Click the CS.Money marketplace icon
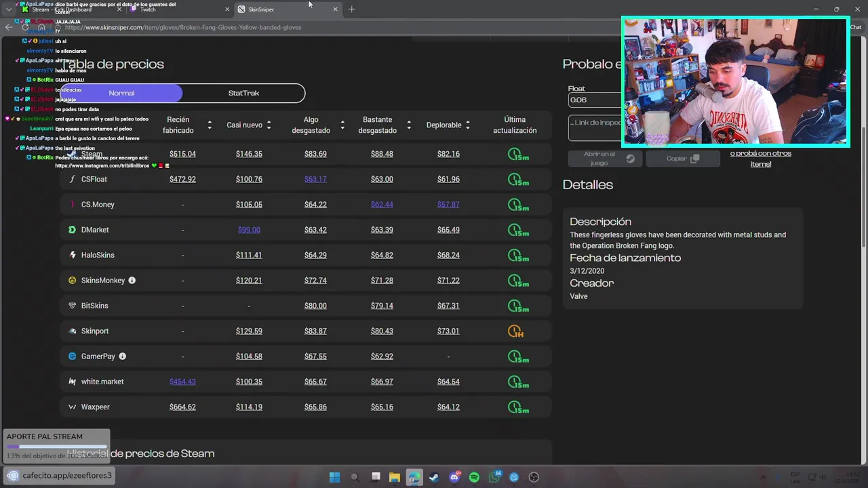This screenshot has height=488, width=868. [73, 205]
